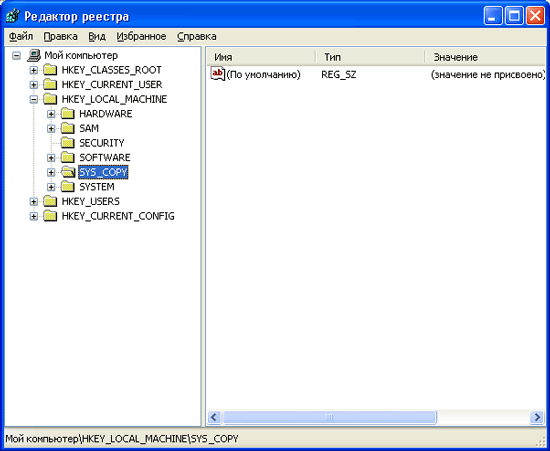Screen dimensions: 550x451
Task: Select the SAM key name
Action: pos(89,129)
